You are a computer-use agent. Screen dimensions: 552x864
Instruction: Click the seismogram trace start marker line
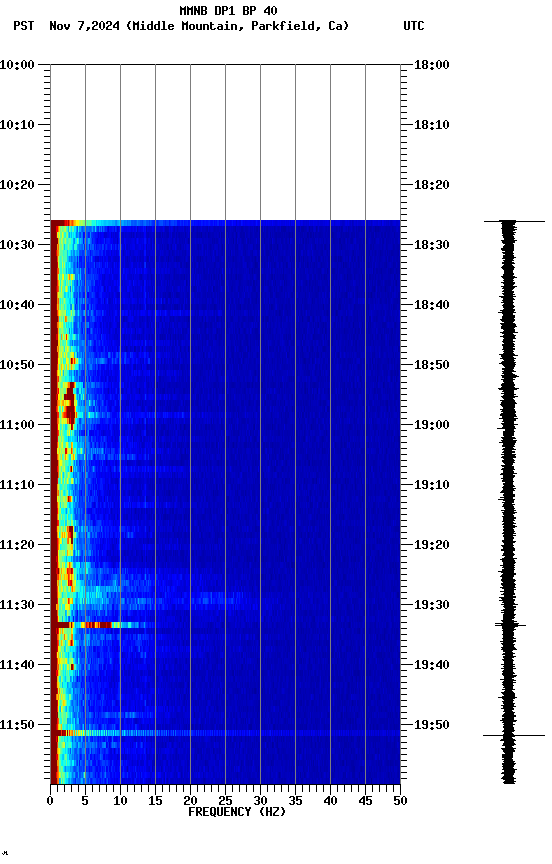coord(514,222)
